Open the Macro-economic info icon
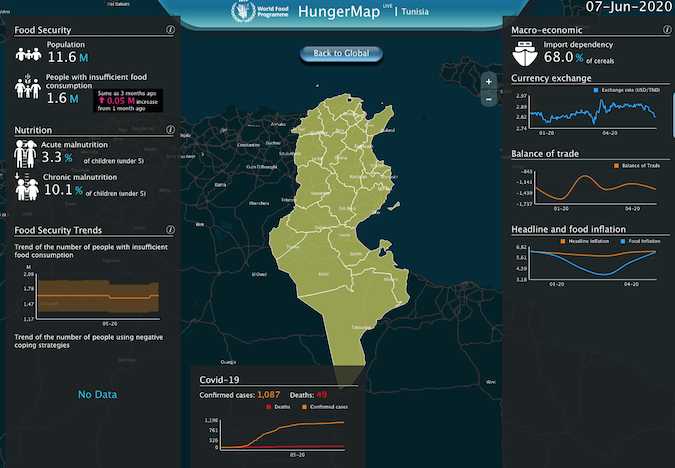The width and height of the screenshot is (675, 468). (667, 29)
